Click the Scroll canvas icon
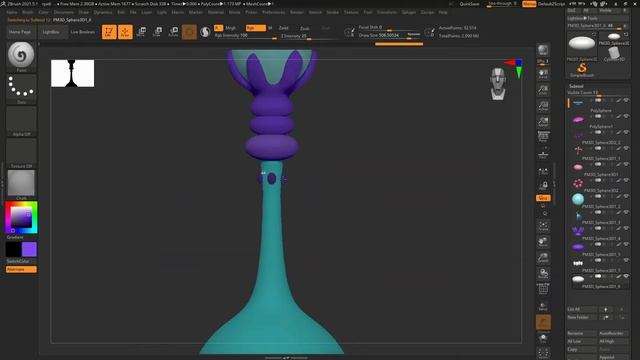This screenshot has width=640, height=360. pos(543,73)
